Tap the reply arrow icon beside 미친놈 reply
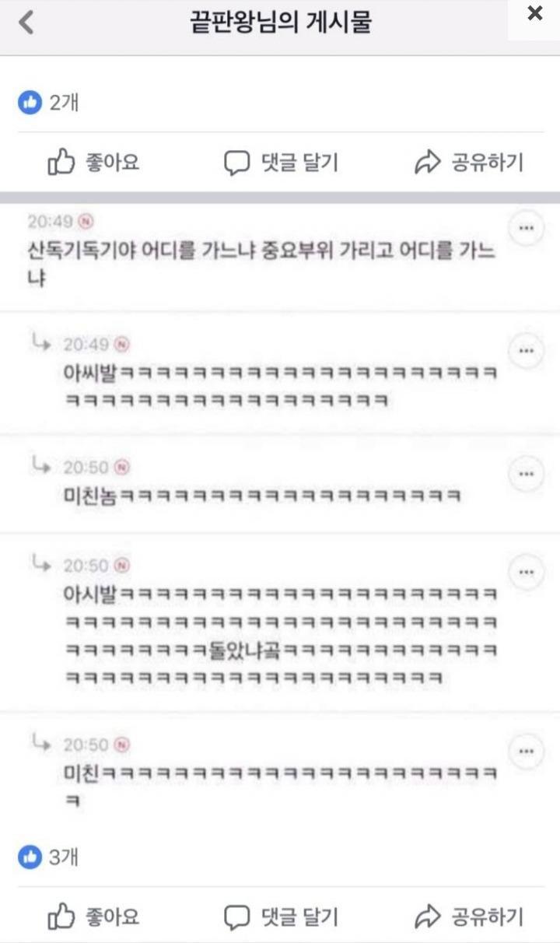 point(41,465)
